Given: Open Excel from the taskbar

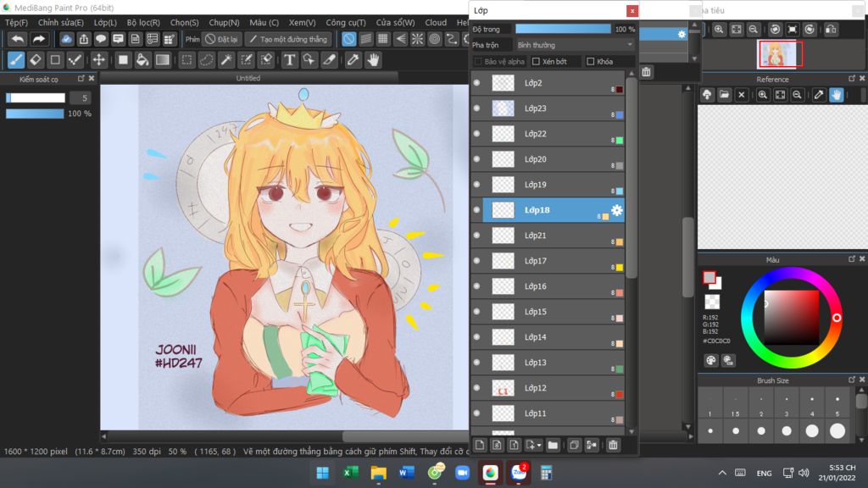Looking at the screenshot, I should coord(350,473).
